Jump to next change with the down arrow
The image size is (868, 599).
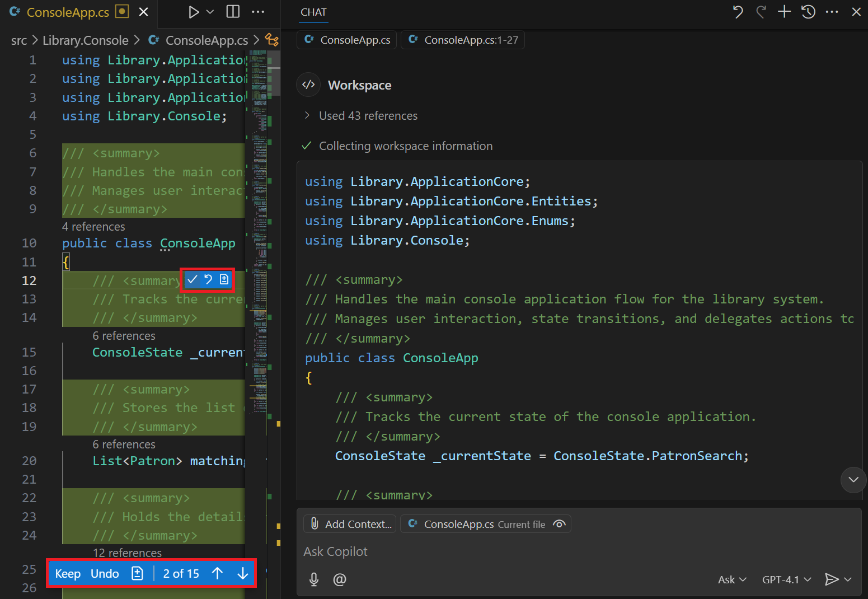point(242,573)
